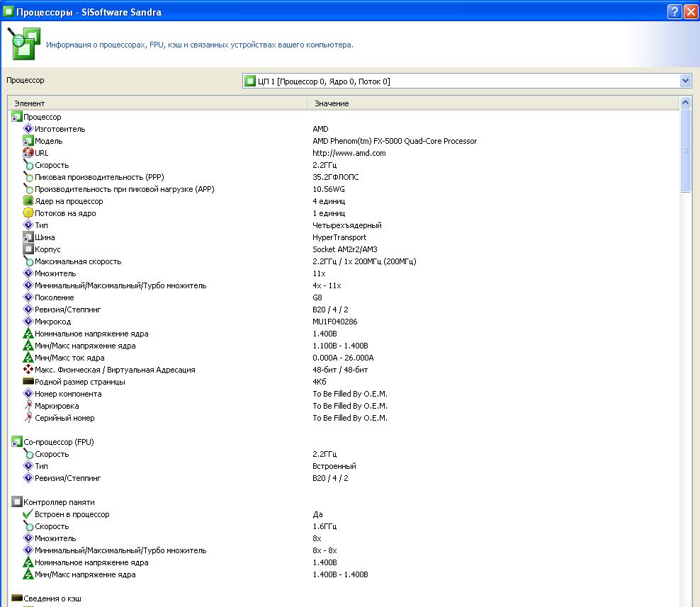Select the Множитель row under Контроллер памяти

(x=344, y=538)
